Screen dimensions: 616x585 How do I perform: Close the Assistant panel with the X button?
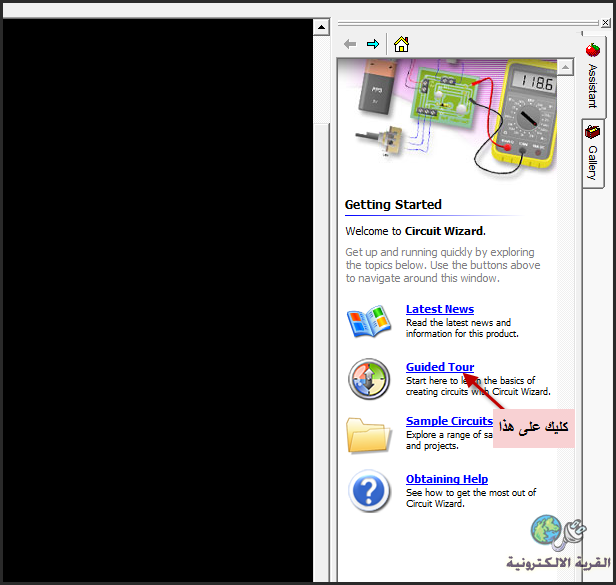click(x=605, y=23)
